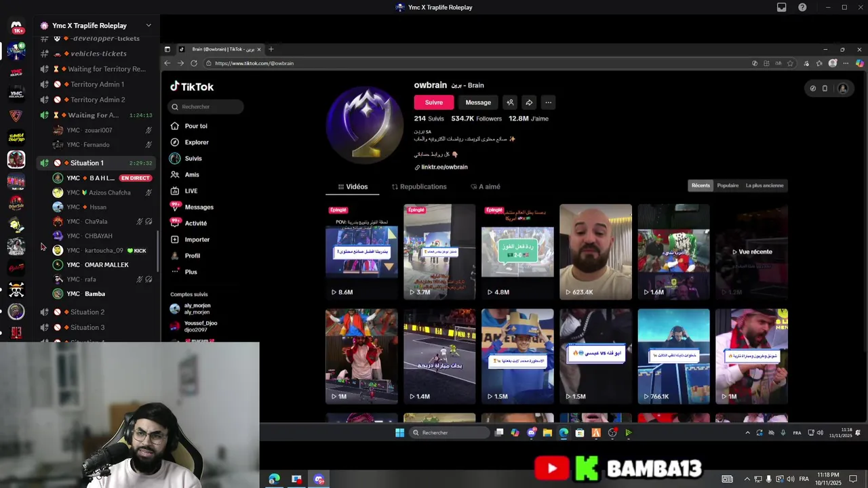868x488 pixels.
Task: Click the 534.7K Followers count
Action: tap(476, 119)
